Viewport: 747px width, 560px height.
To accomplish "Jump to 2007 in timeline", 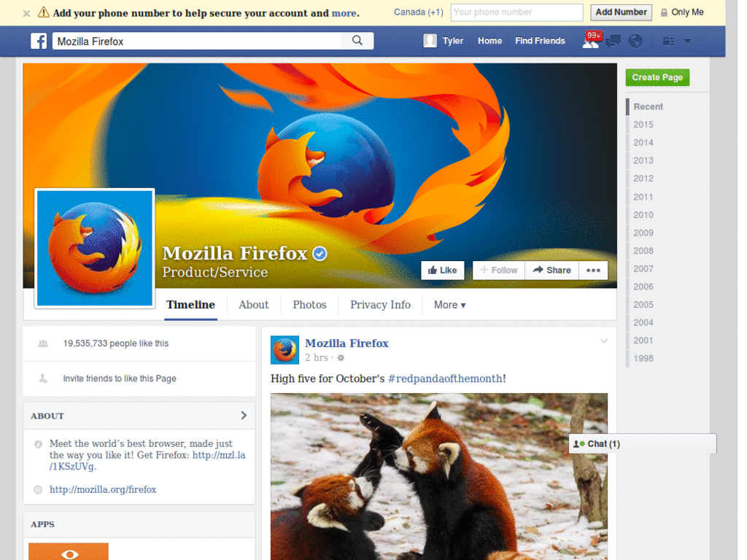I will coord(643,269).
